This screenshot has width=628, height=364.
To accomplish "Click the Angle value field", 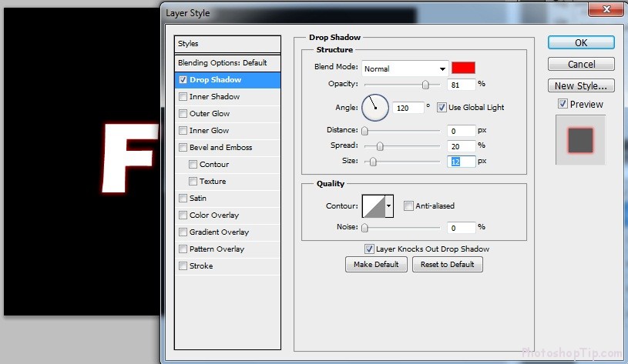I will pos(408,108).
